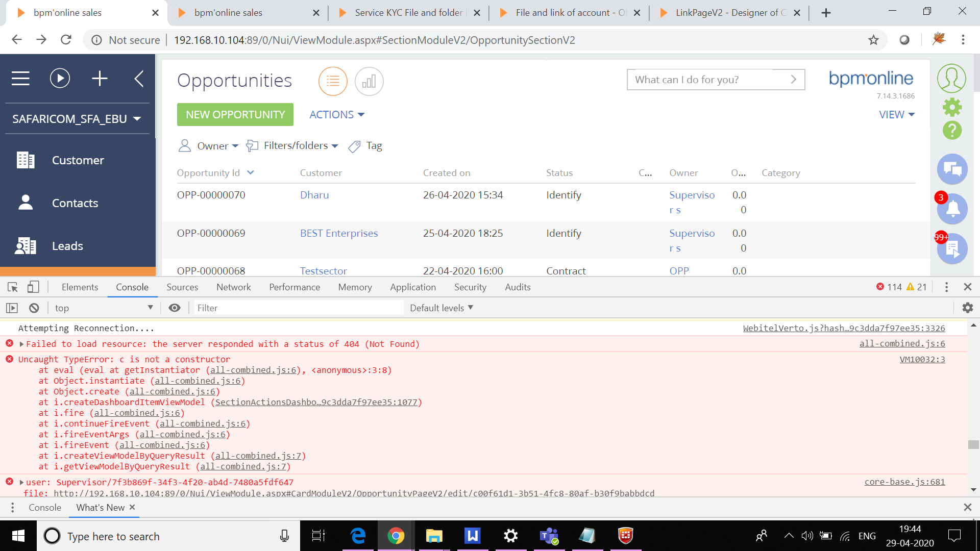Open the Windows Start menu
This screenshot has width=980, height=551.
pyautogui.click(x=18, y=536)
